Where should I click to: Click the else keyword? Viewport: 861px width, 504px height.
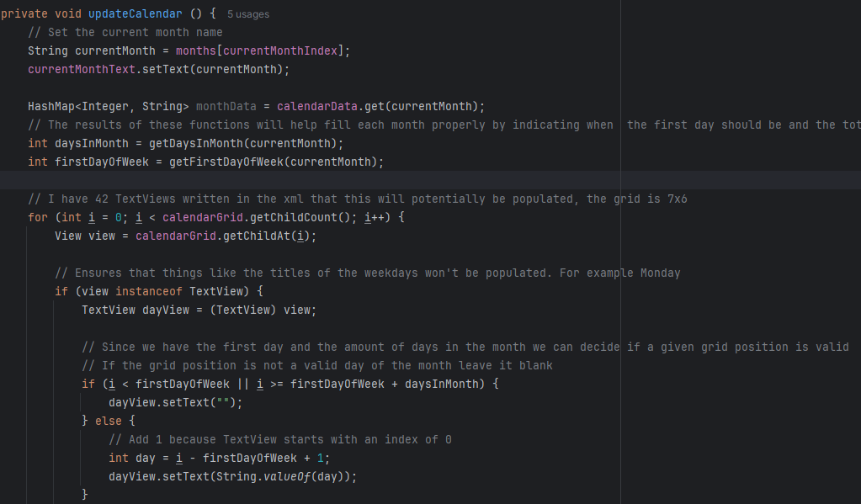tap(108, 421)
